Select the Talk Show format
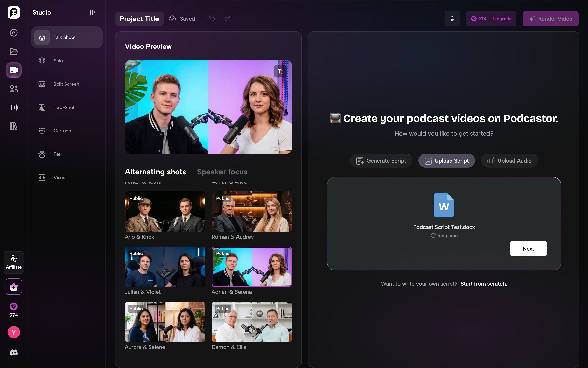The image size is (588, 368). click(67, 37)
